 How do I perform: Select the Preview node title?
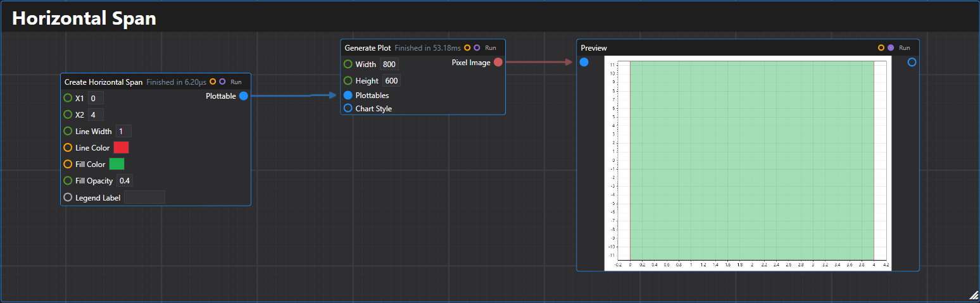coord(594,48)
